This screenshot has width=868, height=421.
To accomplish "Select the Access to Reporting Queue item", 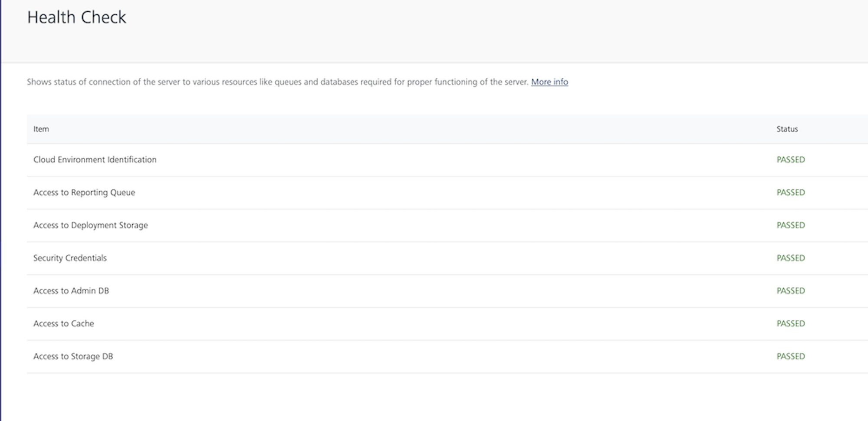I will click(84, 192).
